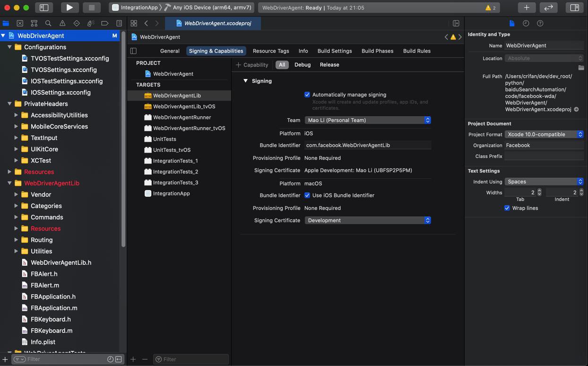Run the build with the Play button
The image size is (588, 366).
coord(69,8)
